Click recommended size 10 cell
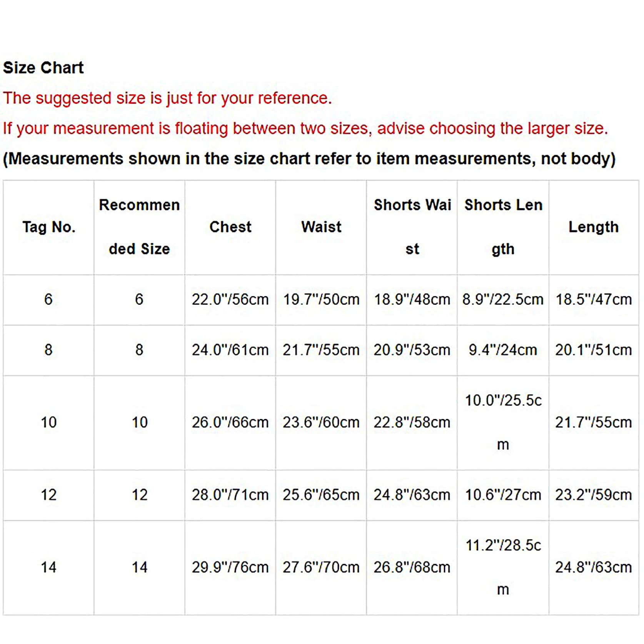The width and height of the screenshot is (644, 644). [140, 422]
